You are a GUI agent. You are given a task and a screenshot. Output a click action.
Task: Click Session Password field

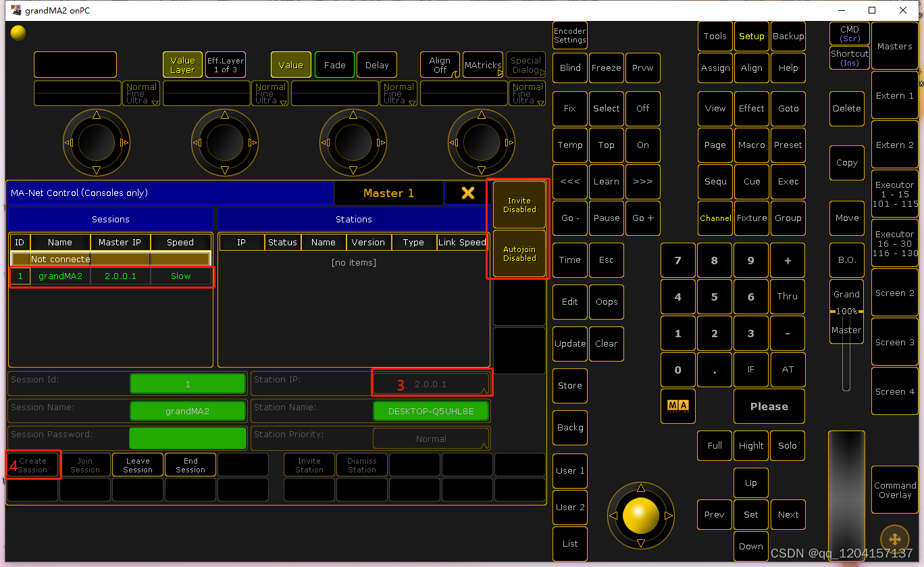point(188,438)
